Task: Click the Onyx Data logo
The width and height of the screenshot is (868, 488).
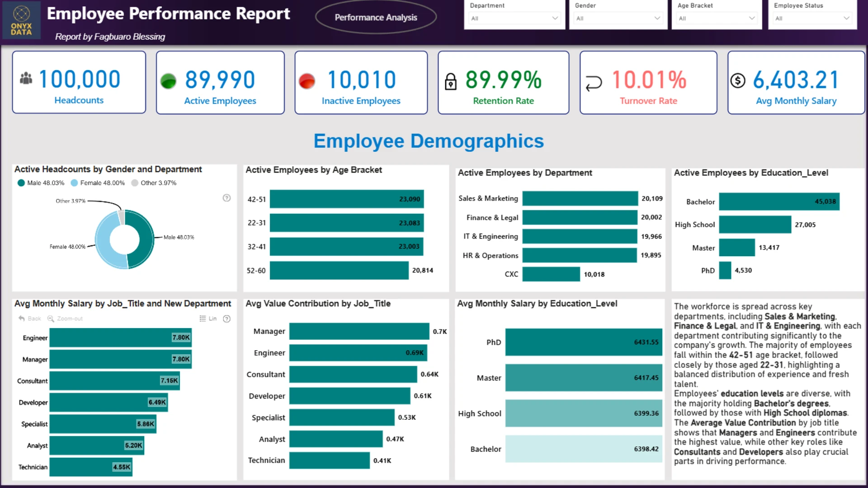Action: click(21, 20)
